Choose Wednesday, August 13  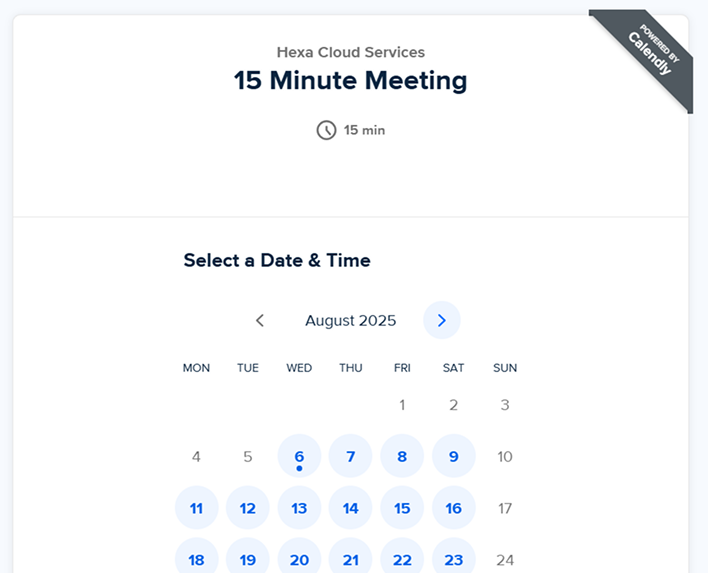click(299, 508)
